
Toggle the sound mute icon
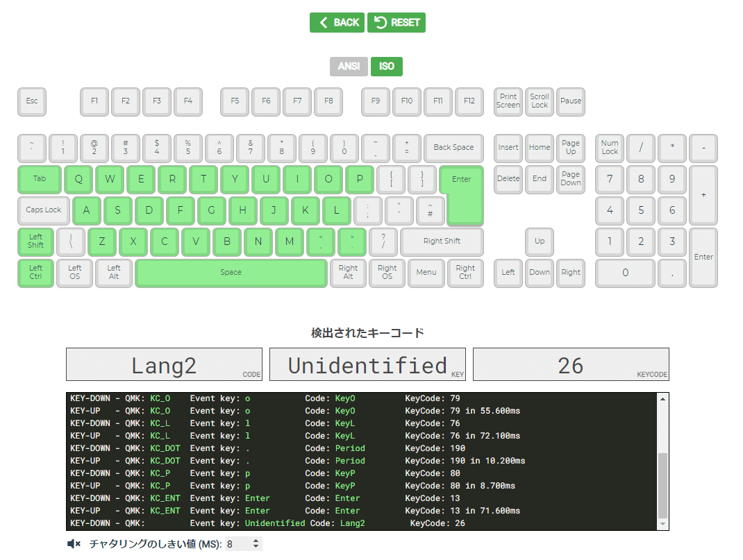click(x=74, y=544)
